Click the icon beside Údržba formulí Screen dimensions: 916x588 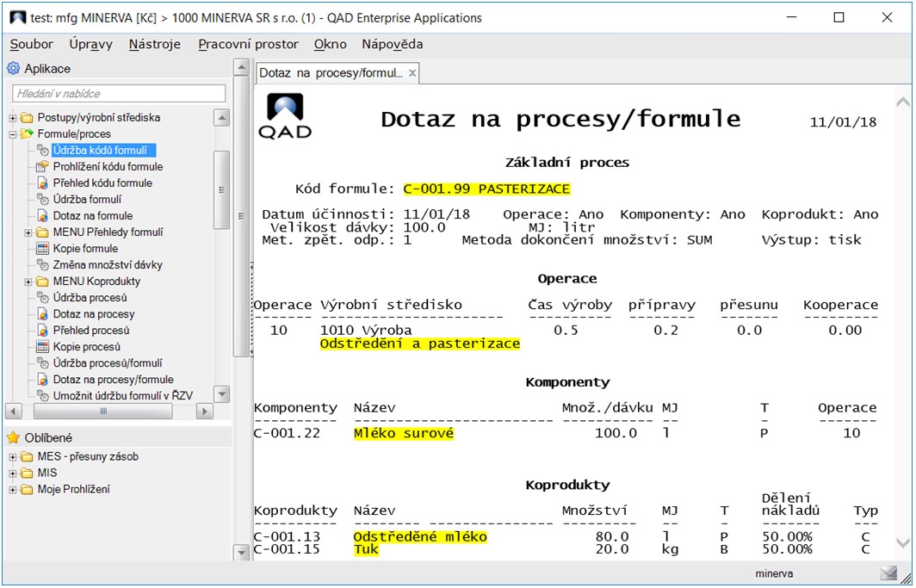43,199
